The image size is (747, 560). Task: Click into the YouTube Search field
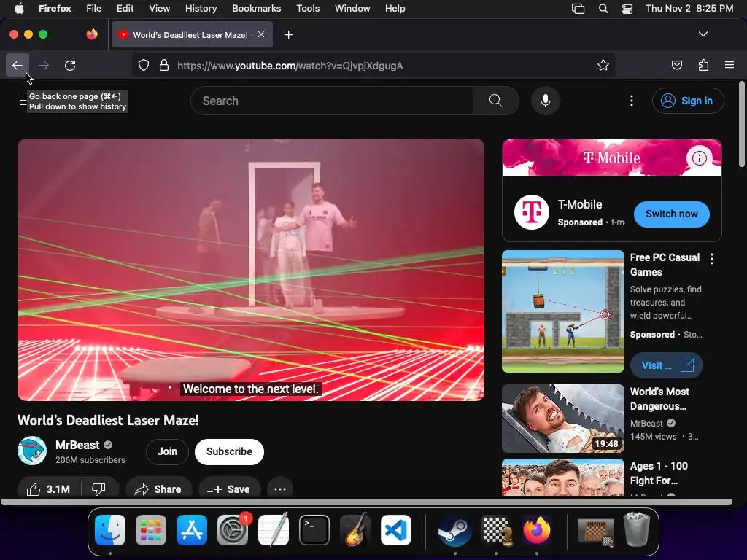tap(332, 101)
